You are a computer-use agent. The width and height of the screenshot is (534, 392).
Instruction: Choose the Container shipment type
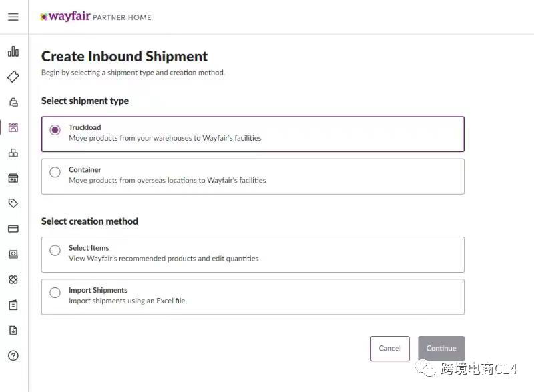pos(55,172)
